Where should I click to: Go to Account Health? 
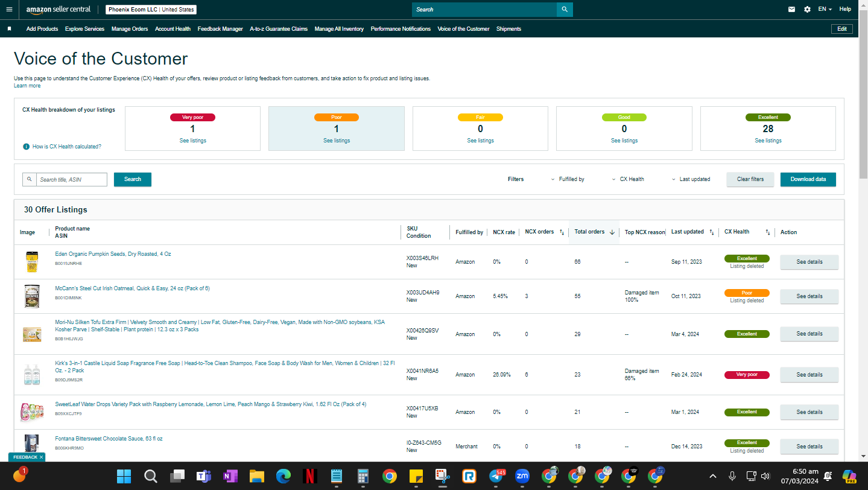pos(173,29)
